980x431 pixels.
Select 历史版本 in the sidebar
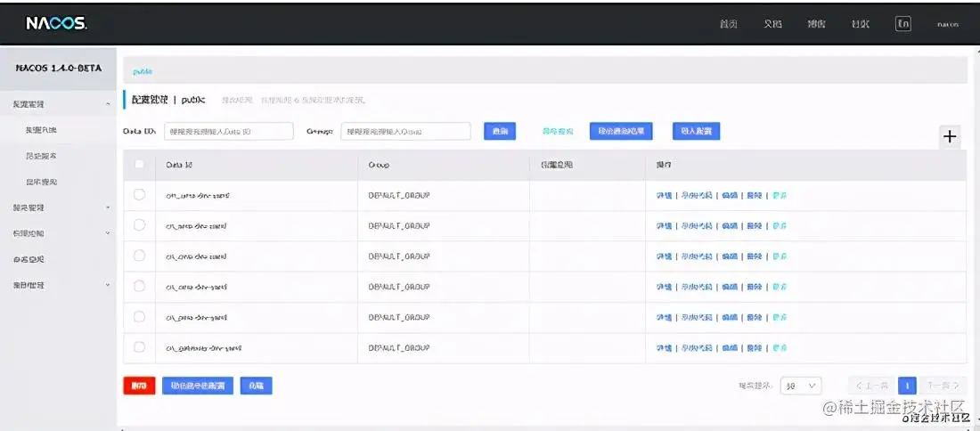click(41, 156)
